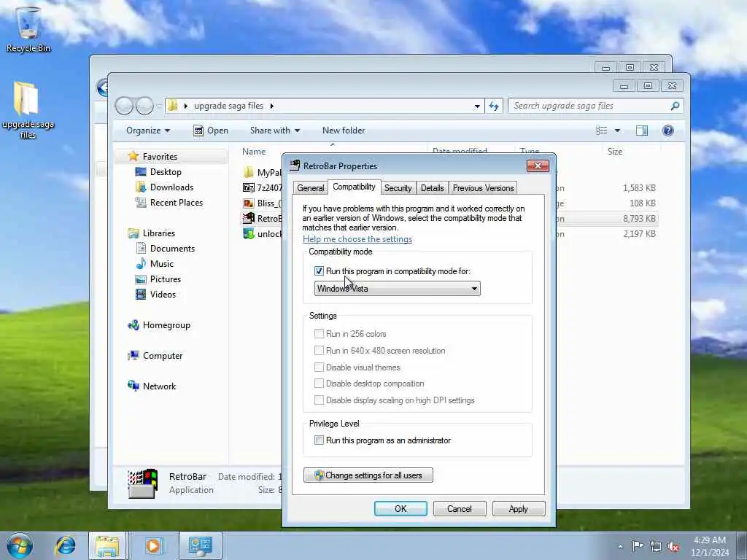Click the network tray icon
Viewport: 747px width, 560px height.
click(x=656, y=546)
